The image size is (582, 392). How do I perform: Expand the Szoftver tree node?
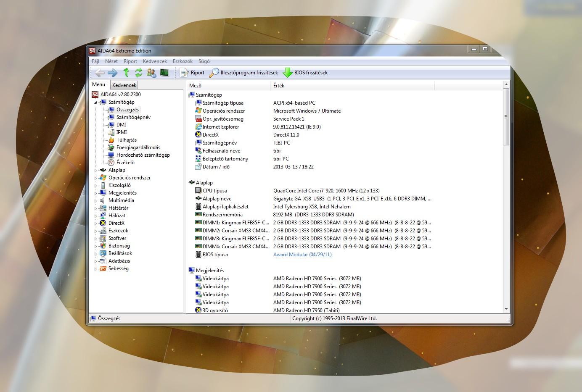[95, 239]
